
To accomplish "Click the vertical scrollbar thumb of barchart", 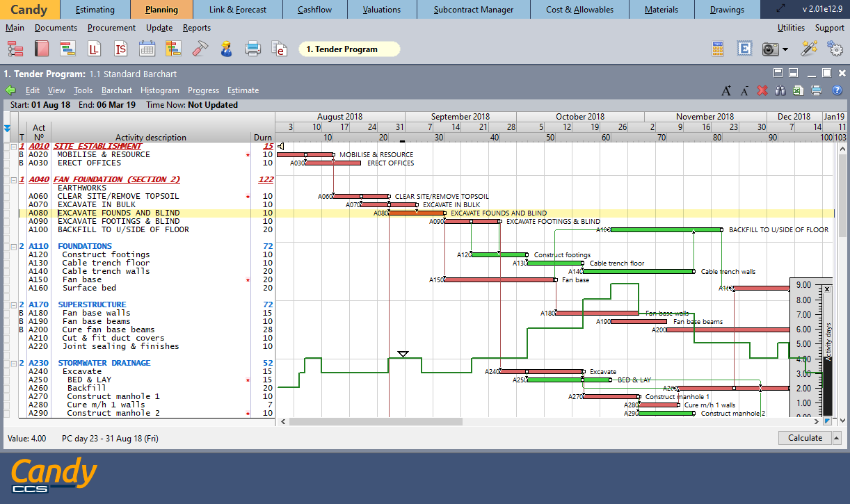I will pyautogui.click(x=842, y=195).
